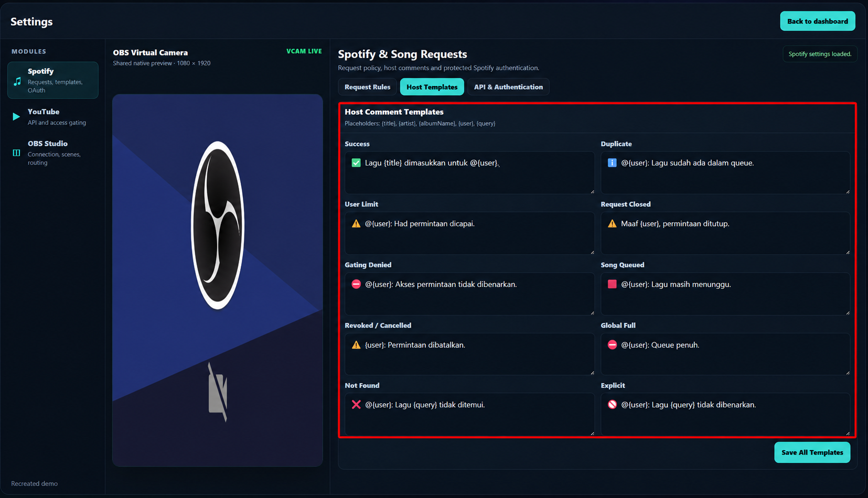Click the OBS Studio columns icon

[16, 153]
